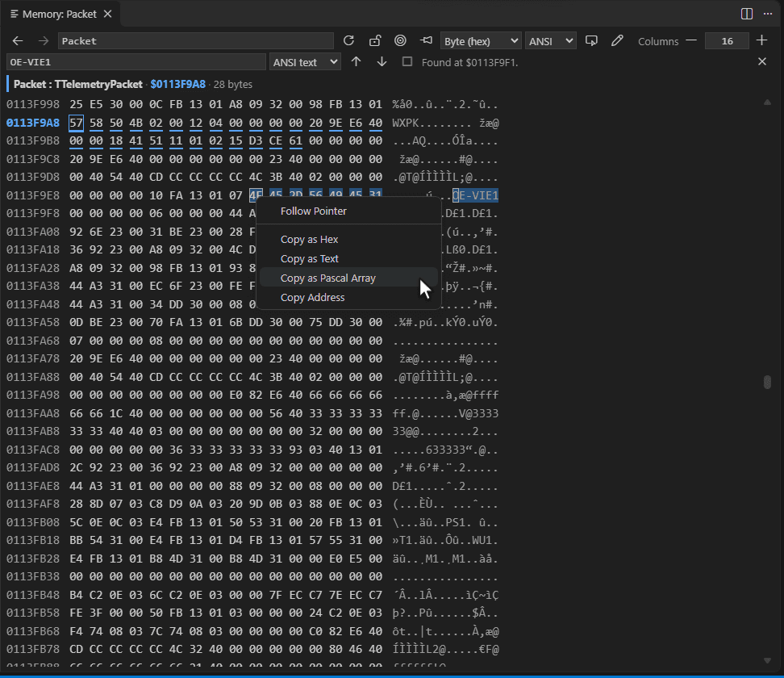Click the split editor icon
The width and height of the screenshot is (784, 678).
pos(747,14)
